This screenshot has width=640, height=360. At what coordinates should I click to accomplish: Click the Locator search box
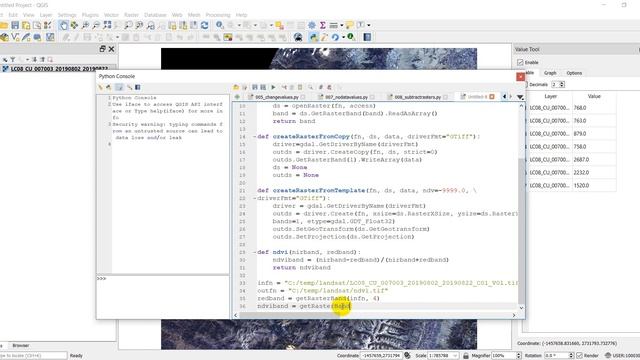[x=33, y=356]
